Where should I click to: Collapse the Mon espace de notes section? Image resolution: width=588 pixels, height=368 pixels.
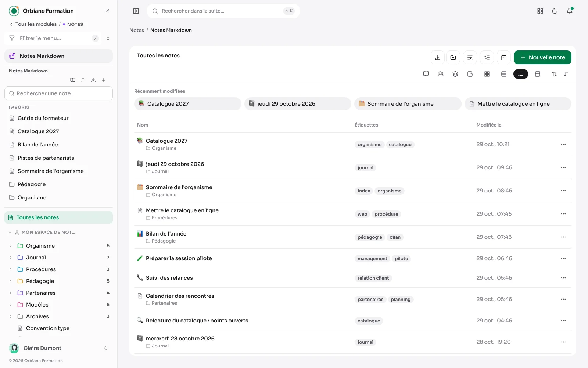pyautogui.click(x=10, y=233)
